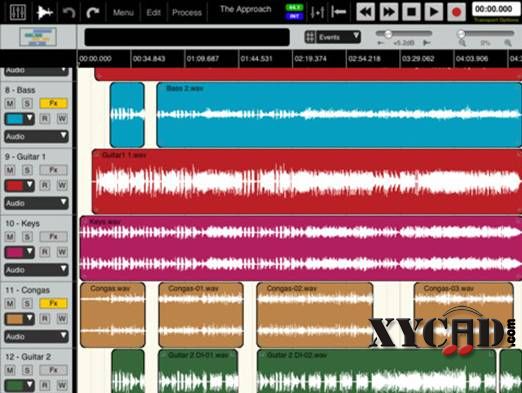Open the Events dropdown
The image size is (522, 393).
pyautogui.click(x=338, y=37)
